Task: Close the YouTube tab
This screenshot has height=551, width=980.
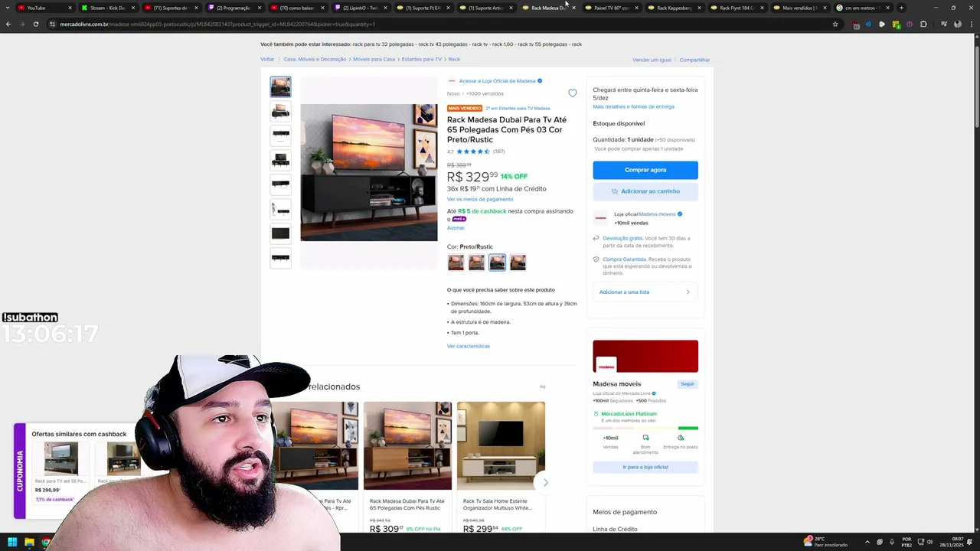Action: (70, 8)
